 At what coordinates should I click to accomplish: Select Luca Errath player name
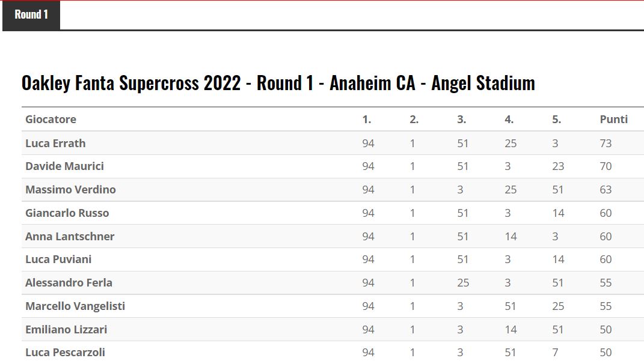click(x=55, y=144)
